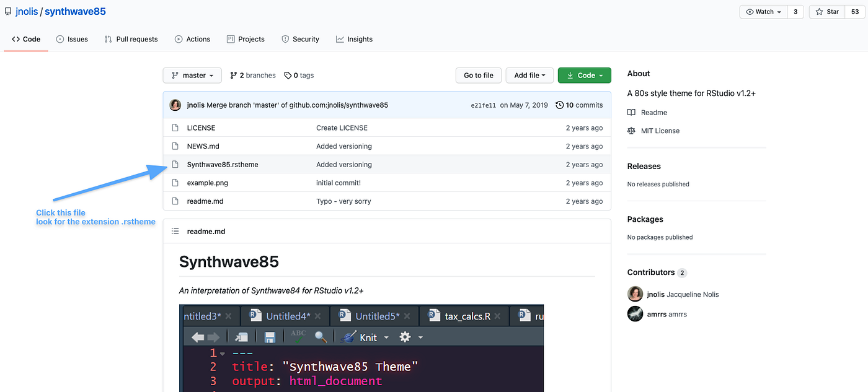Open the Watch dropdown button
Screen dimensions: 868x392
[763, 12]
